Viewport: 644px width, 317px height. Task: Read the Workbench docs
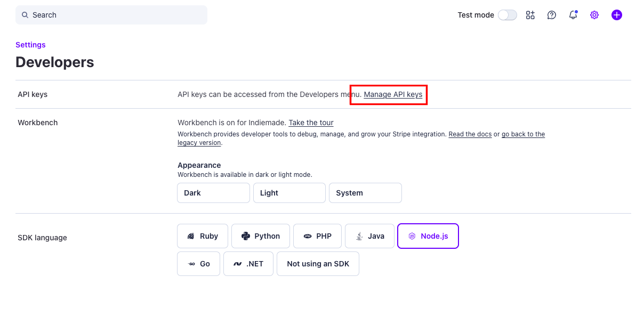[x=470, y=134]
